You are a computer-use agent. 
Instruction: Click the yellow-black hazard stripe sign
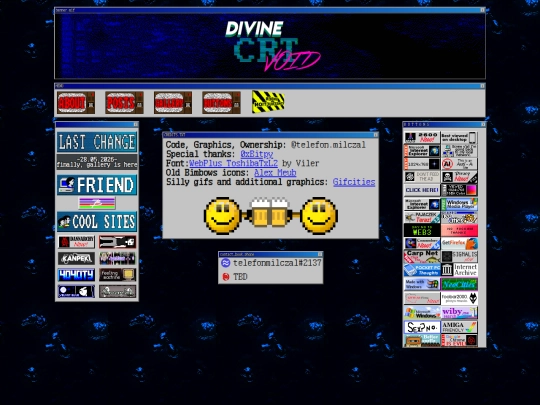coord(268,102)
